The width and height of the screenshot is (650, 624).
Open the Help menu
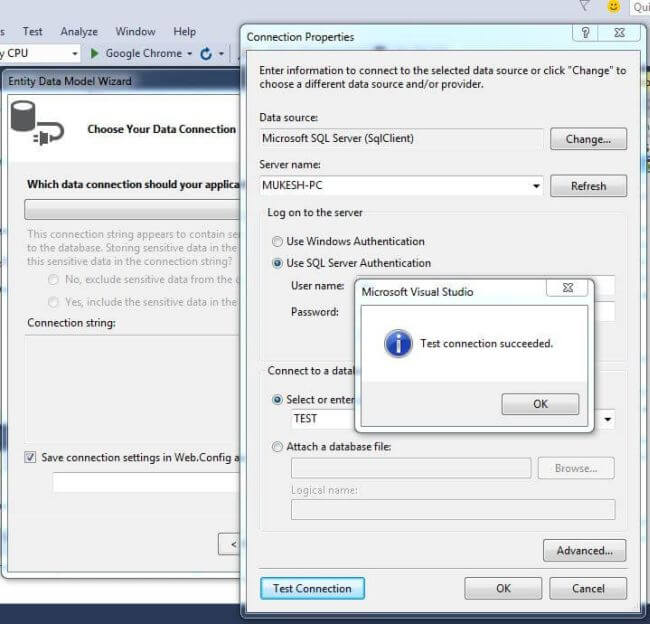(184, 32)
